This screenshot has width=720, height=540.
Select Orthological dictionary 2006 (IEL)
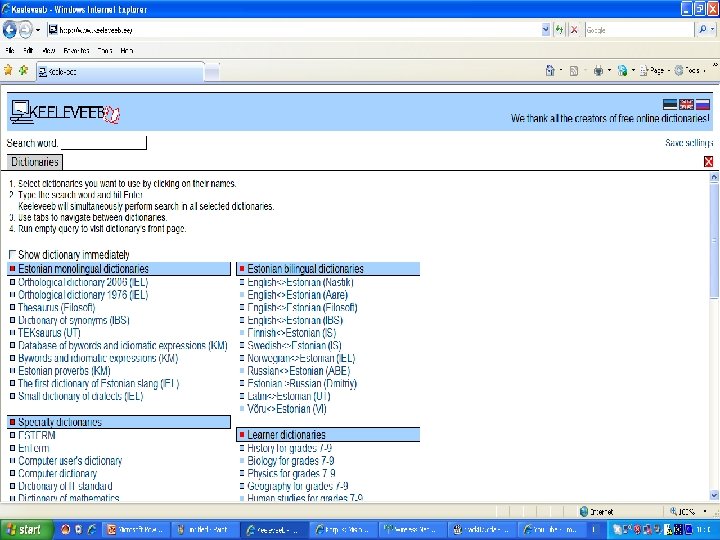point(83,282)
